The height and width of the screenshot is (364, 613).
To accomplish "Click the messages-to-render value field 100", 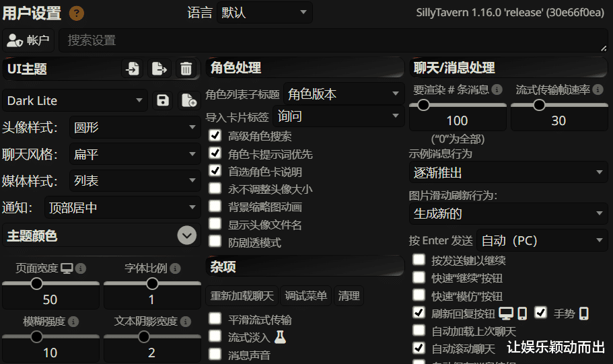I will pos(458,120).
